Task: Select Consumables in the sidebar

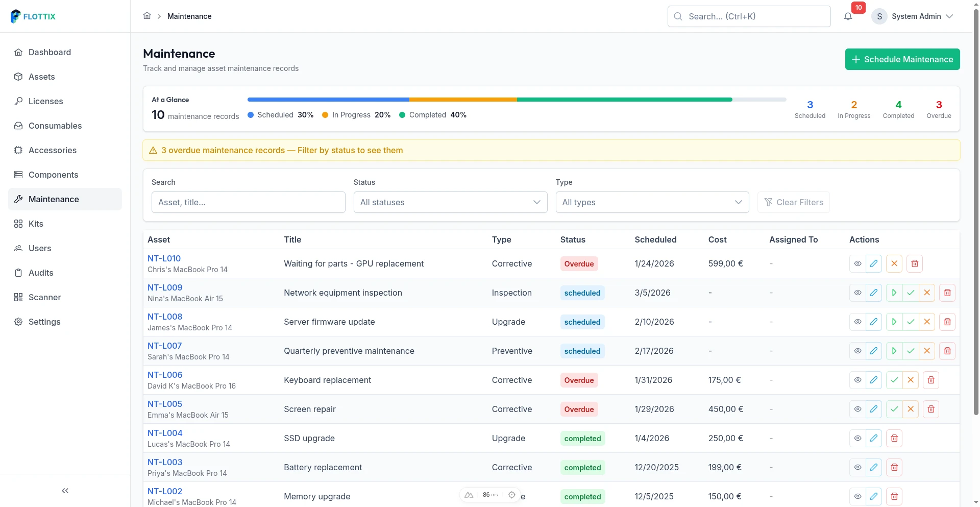Action: coord(55,126)
